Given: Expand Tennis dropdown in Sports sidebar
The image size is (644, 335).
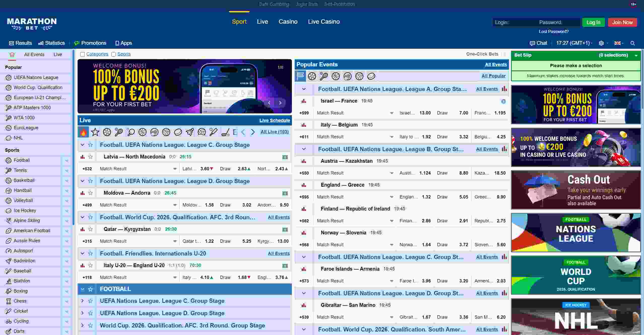Looking at the screenshot, I should (x=67, y=171).
